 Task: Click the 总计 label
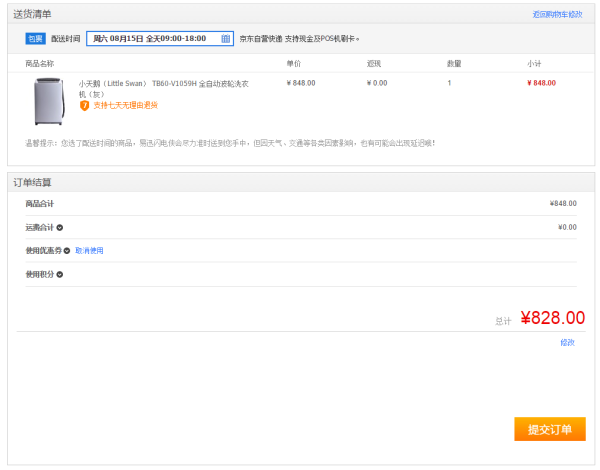[x=503, y=321]
